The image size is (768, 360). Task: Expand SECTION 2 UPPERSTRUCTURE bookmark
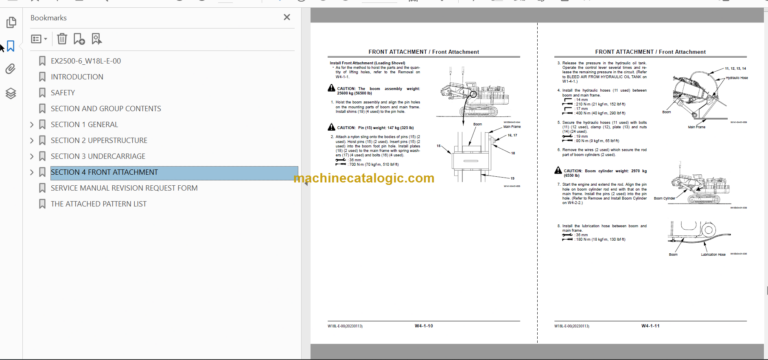click(x=32, y=141)
